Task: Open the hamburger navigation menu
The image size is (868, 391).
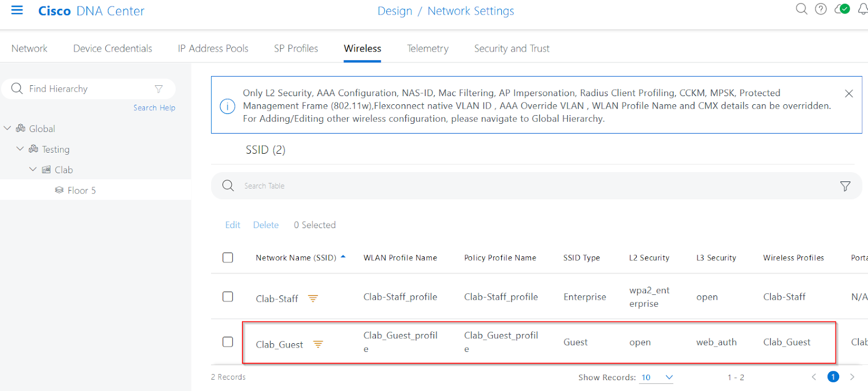Action: (17, 10)
